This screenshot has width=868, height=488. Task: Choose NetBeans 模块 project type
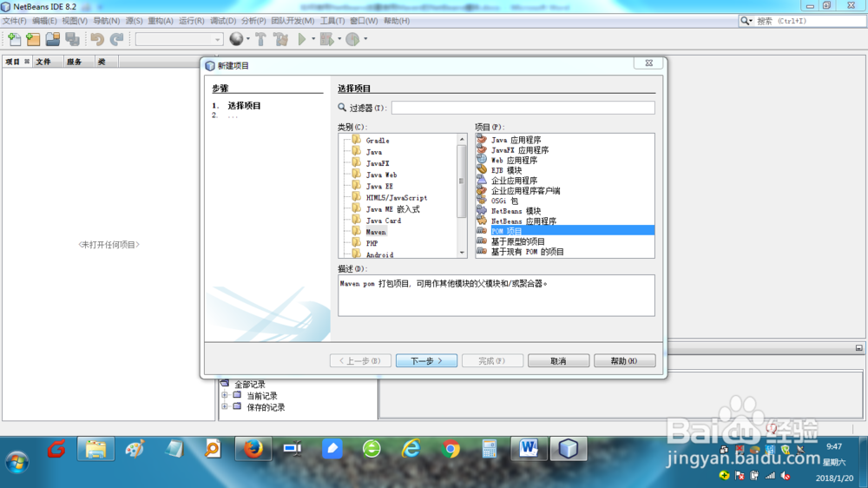click(x=516, y=210)
